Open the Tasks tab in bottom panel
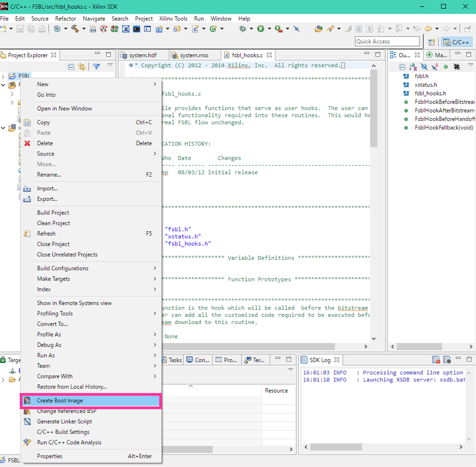This screenshot has height=467, width=476. click(x=172, y=360)
